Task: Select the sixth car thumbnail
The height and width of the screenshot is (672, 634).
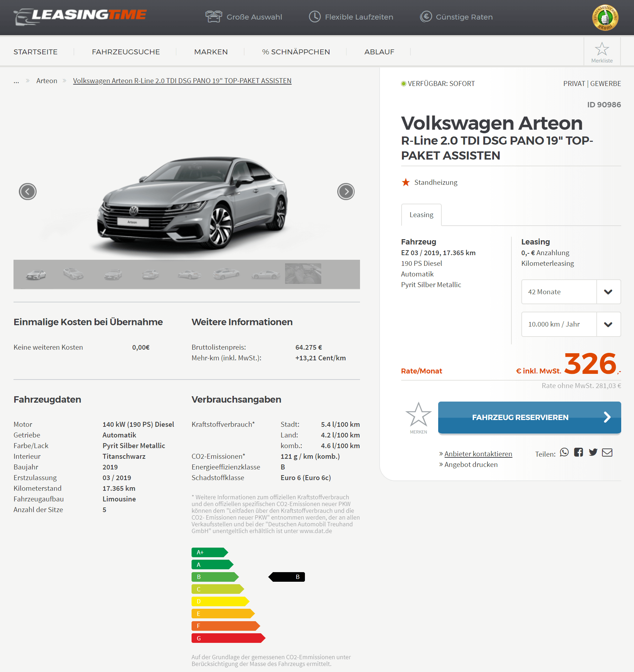Action: click(x=226, y=274)
